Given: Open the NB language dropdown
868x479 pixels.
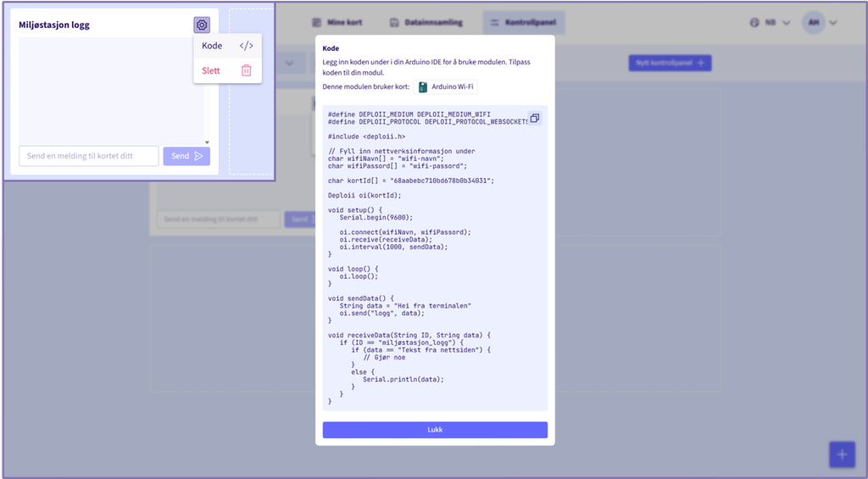Looking at the screenshot, I should point(770,23).
